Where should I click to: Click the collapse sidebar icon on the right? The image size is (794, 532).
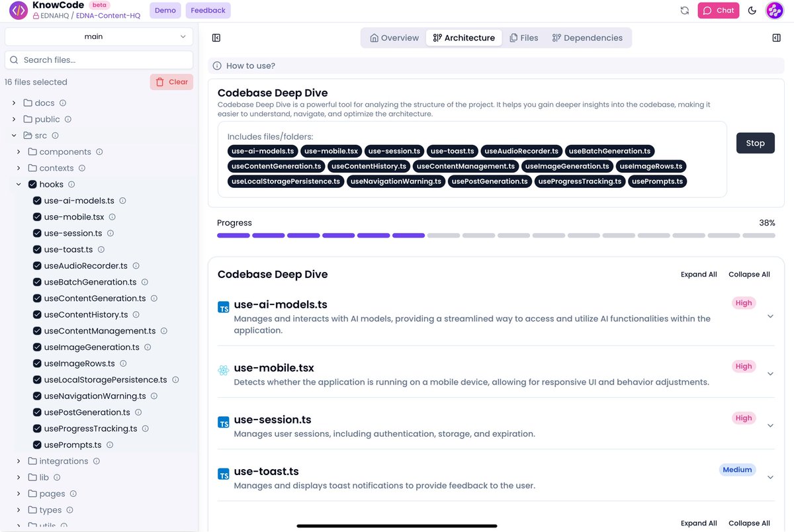[x=776, y=38]
